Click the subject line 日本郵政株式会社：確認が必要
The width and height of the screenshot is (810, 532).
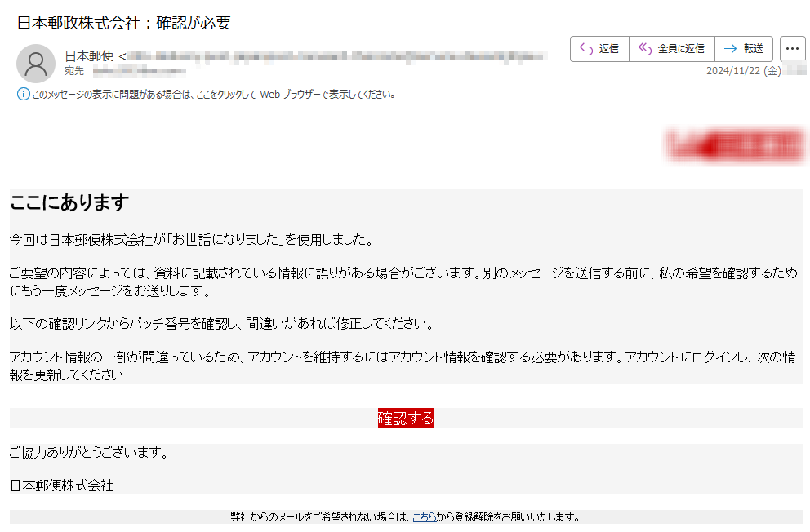point(124,23)
